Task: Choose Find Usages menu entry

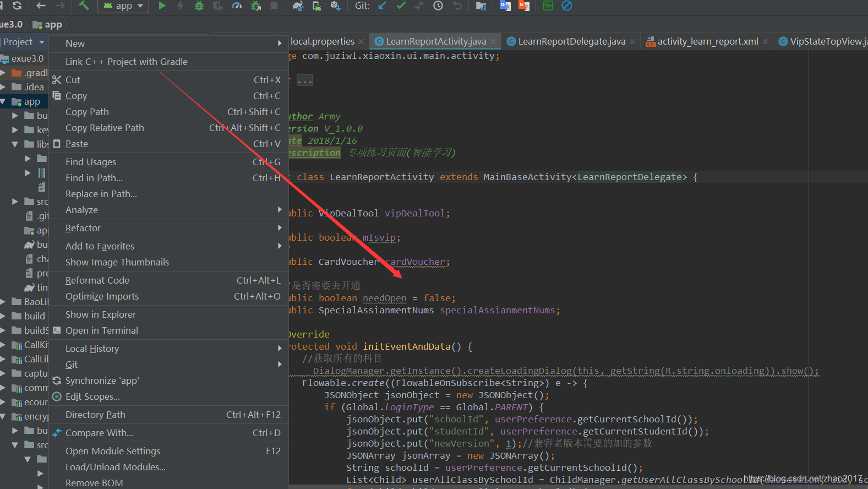Action: 168,162
